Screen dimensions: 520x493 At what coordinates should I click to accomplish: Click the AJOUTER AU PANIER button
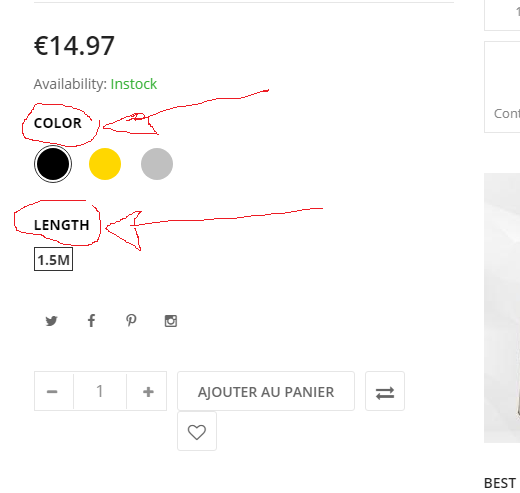point(266,391)
